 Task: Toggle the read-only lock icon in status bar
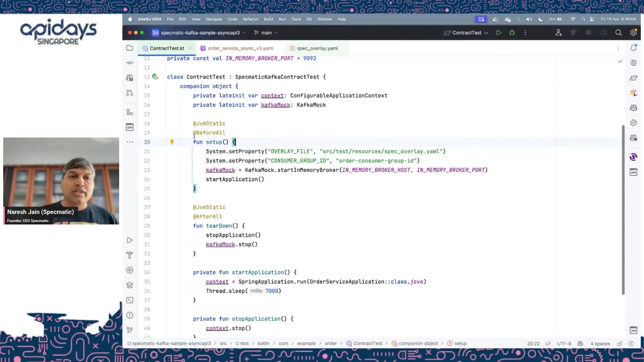coord(620,344)
